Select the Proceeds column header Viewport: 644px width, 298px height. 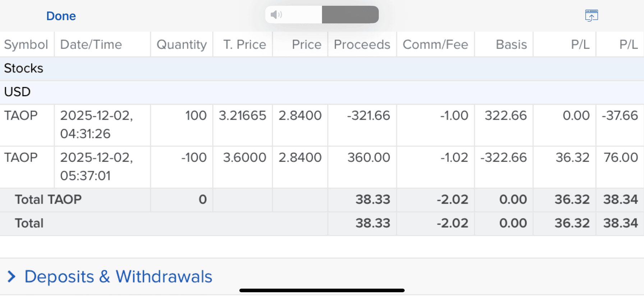pyautogui.click(x=362, y=45)
